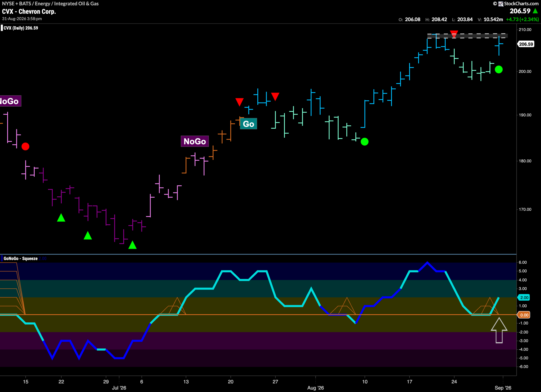Click the L: 203.84 low value
Screen dimensions: 541x392
coord(462,20)
